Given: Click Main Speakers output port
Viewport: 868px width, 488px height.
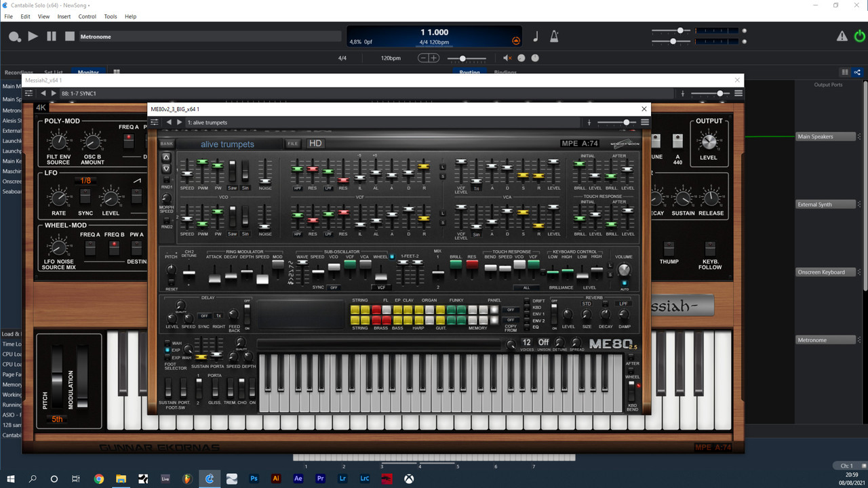Looking at the screenshot, I should coord(826,136).
